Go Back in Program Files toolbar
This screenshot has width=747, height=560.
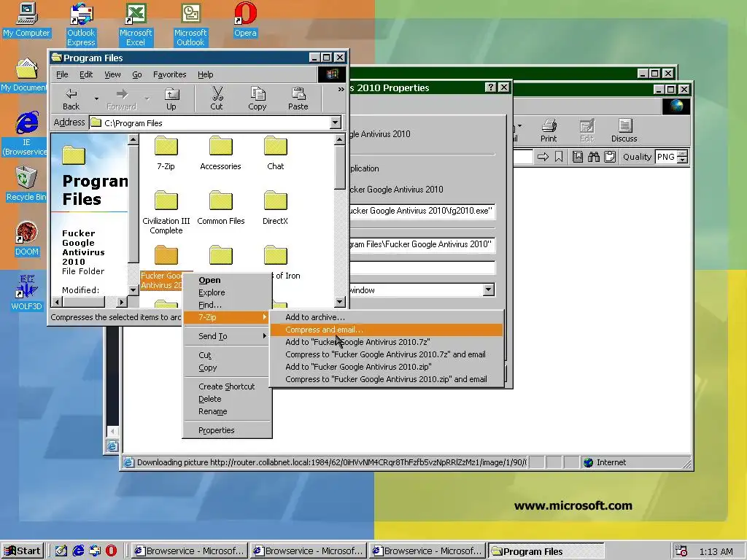pyautogui.click(x=71, y=99)
